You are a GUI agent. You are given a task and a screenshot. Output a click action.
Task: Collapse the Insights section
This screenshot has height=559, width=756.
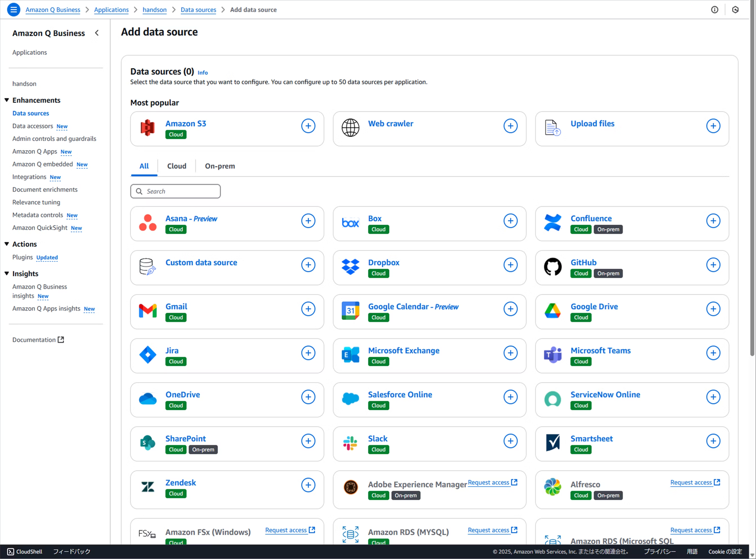tap(7, 274)
